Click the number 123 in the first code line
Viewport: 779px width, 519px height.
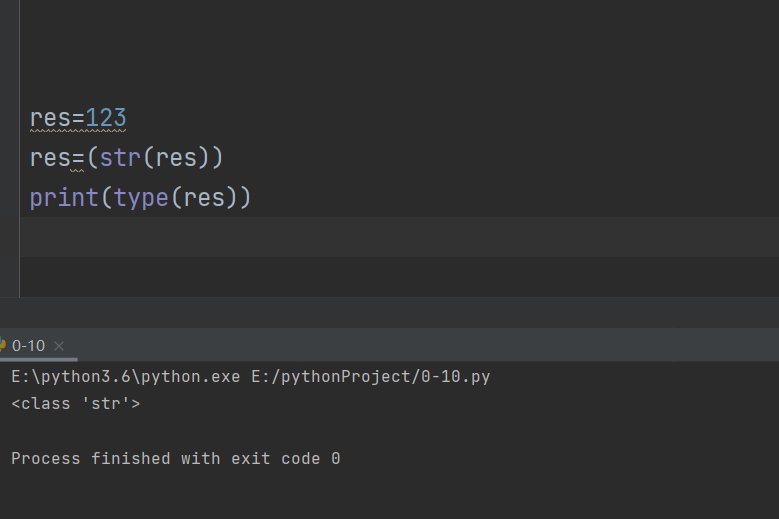click(106, 118)
